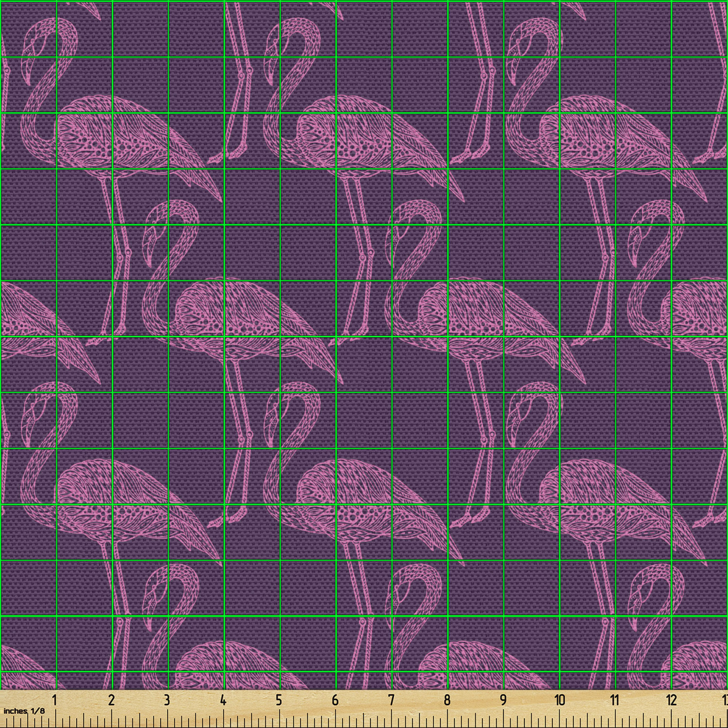Select the ruler mark labeled 8
Image resolution: width=728 pixels, height=728 pixels.
(x=447, y=700)
